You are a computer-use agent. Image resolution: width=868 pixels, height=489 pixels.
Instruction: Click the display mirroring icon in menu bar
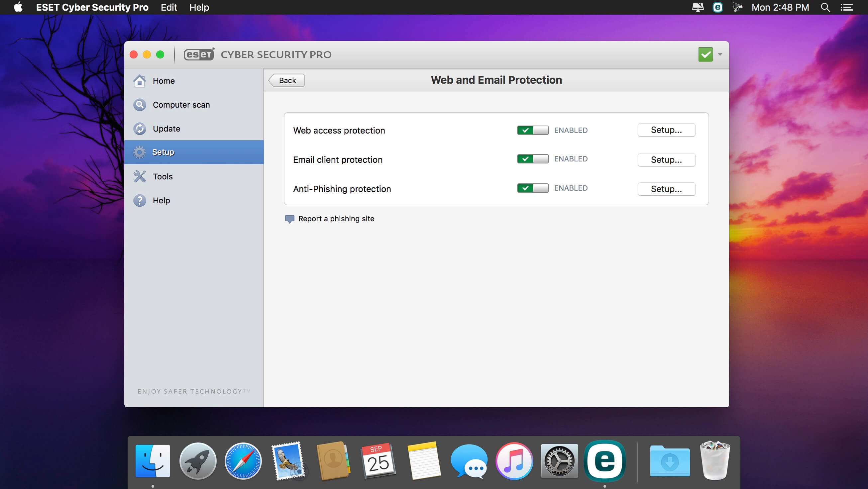coord(698,7)
